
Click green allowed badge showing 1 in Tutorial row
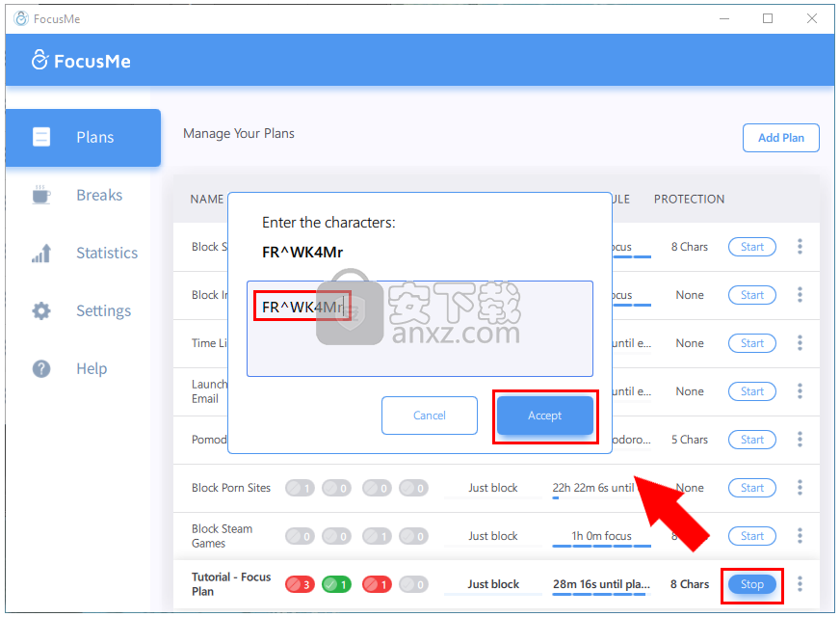(x=336, y=584)
